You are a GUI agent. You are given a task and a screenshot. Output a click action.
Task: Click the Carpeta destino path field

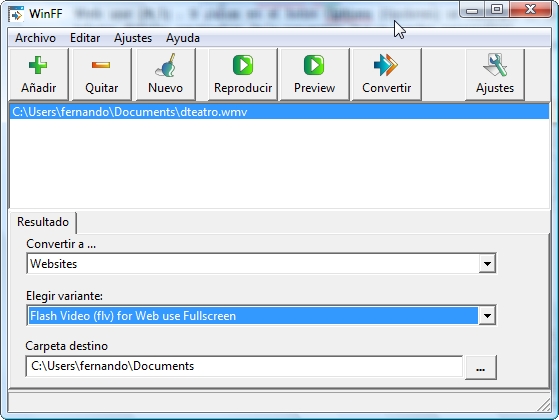(x=244, y=366)
